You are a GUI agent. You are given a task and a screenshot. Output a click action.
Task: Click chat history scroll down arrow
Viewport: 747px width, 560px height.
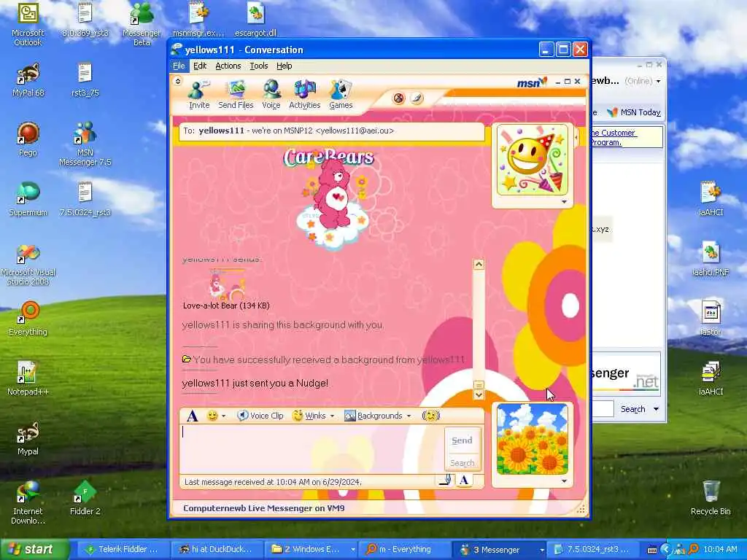click(479, 394)
